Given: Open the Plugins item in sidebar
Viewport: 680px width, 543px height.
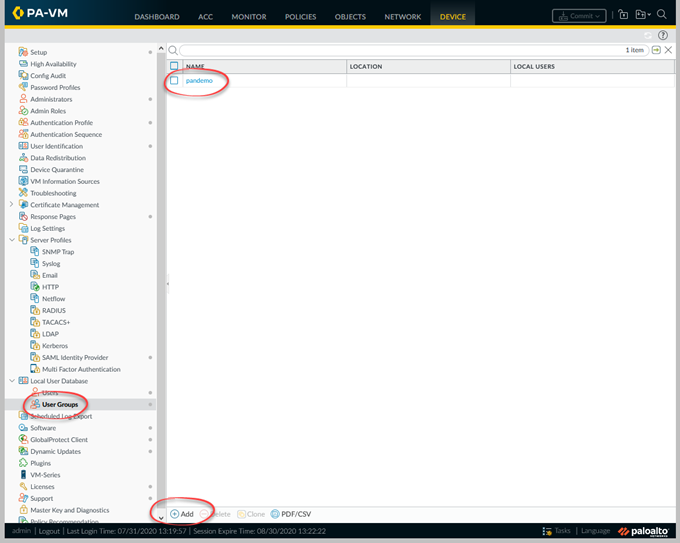Looking at the screenshot, I should tap(40, 463).
